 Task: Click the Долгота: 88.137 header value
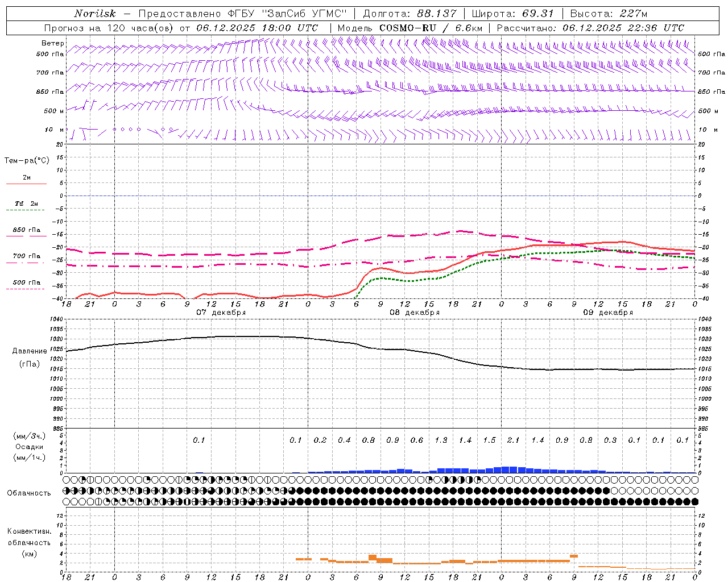point(410,14)
